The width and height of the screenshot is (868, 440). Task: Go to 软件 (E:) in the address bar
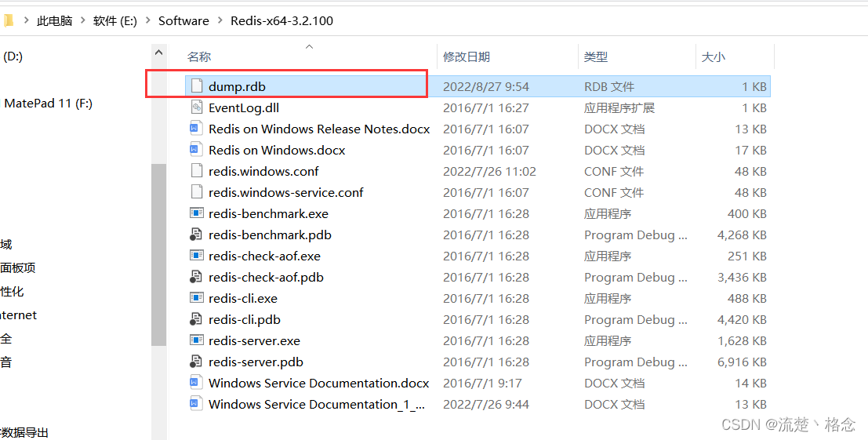pyautogui.click(x=115, y=21)
